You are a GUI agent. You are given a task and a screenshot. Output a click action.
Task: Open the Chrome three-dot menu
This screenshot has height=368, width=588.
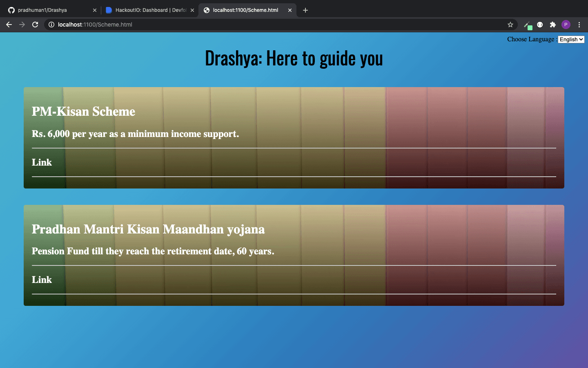click(x=579, y=25)
